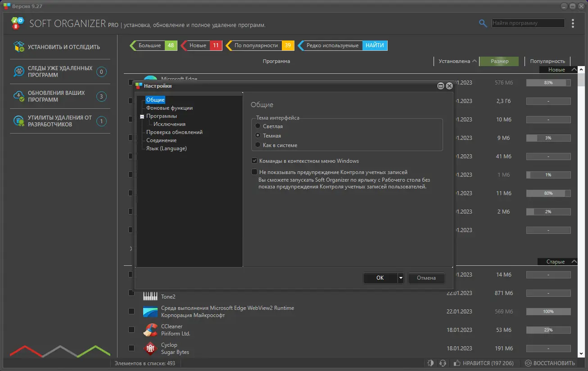Click the counter badge 0 for deleted traces
The image size is (588, 371).
coord(101,72)
